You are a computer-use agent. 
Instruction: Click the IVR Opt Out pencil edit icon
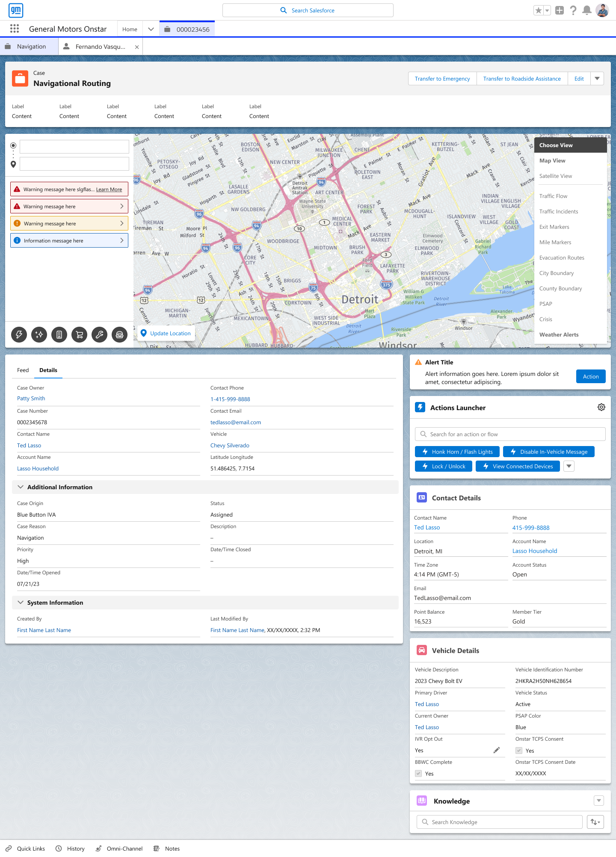pos(497,750)
